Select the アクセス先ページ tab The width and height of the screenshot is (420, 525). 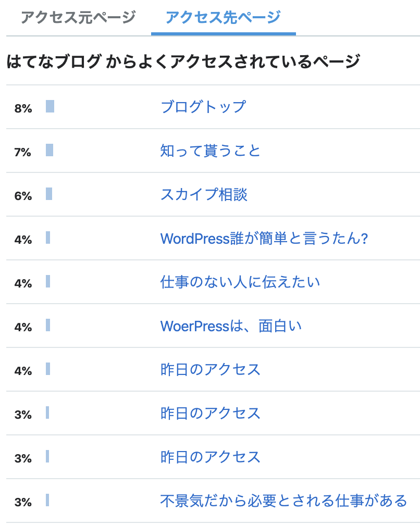coord(224,17)
